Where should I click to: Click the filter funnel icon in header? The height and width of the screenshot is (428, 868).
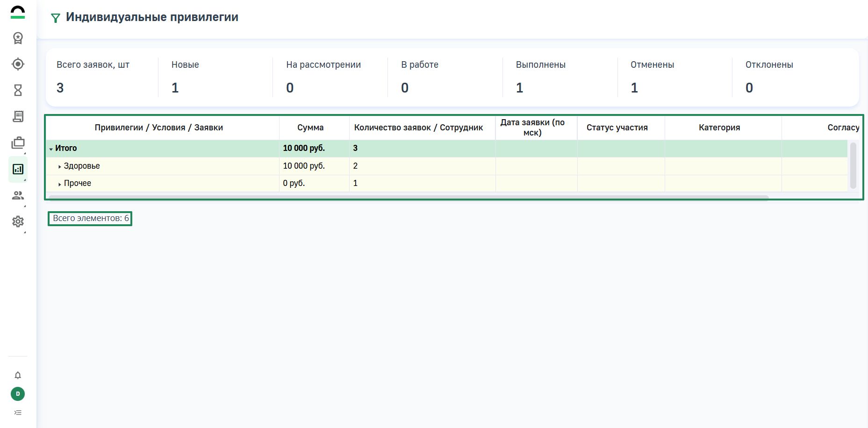tap(56, 18)
